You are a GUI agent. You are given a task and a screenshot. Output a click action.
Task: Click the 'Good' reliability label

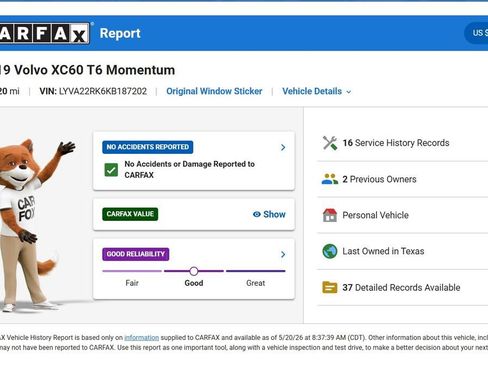click(x=194, y=283)
